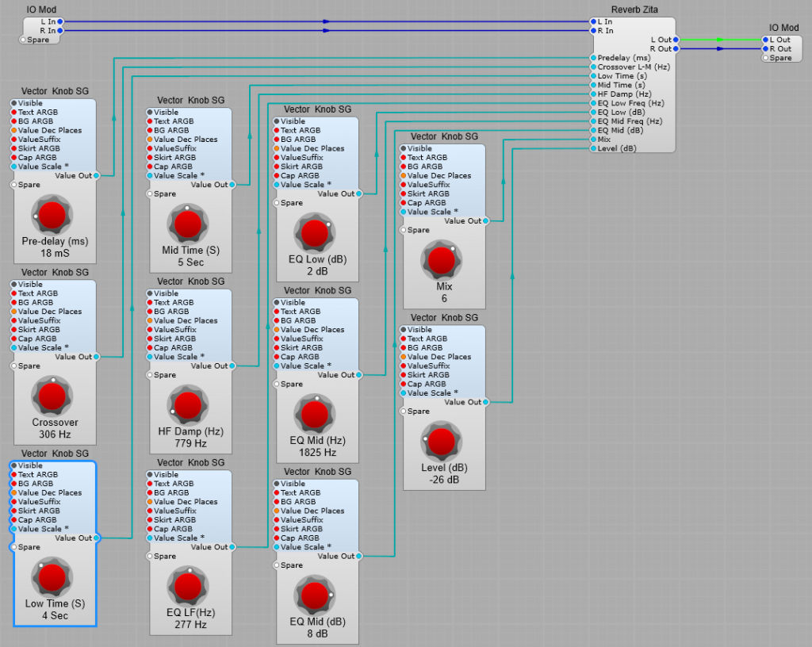This screenshot has width=812, height=647.
Task: Click the Pre-delay (ms) red knob
Action: click(52, 216)
